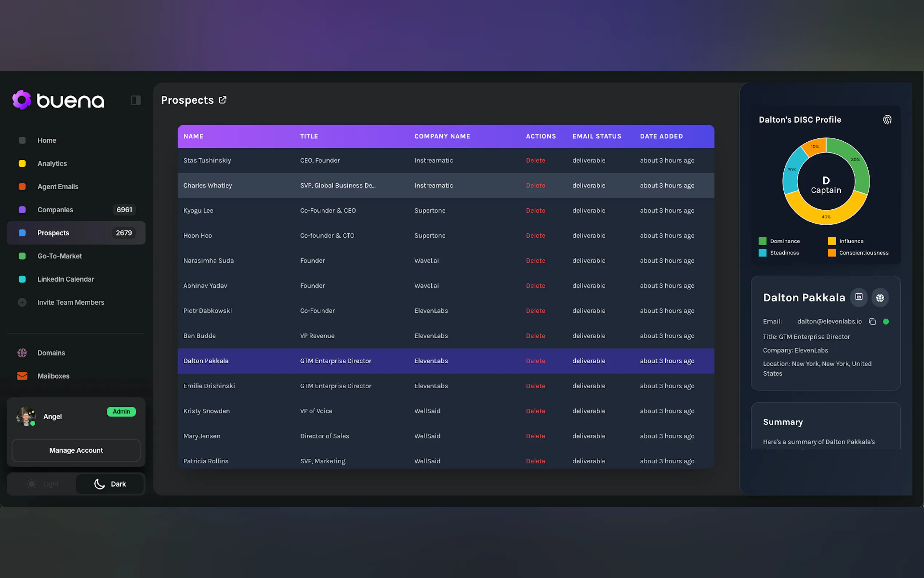Click the Domains globe icon
The height and width of the screenshot is (578, 924).
click(x=22, y=353)
